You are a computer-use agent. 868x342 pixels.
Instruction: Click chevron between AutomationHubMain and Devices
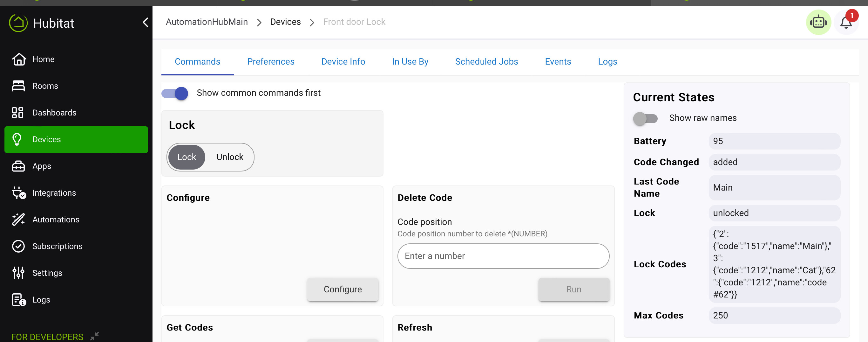259,23
